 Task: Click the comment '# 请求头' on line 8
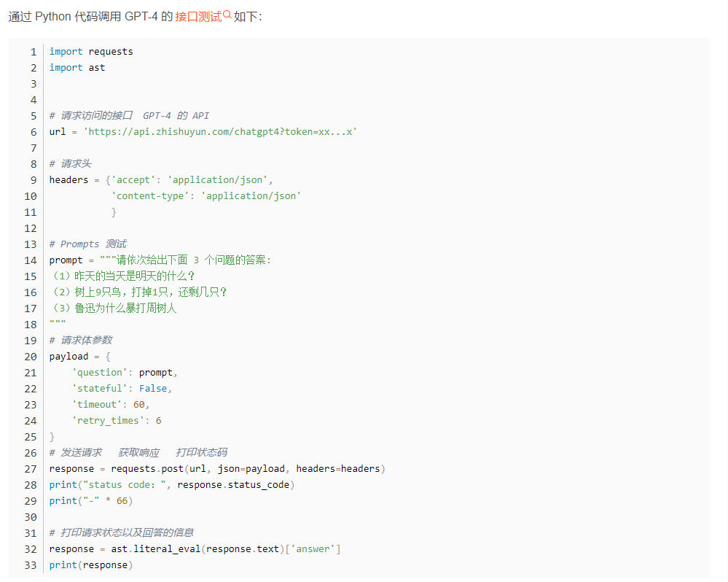click(71, 164)
